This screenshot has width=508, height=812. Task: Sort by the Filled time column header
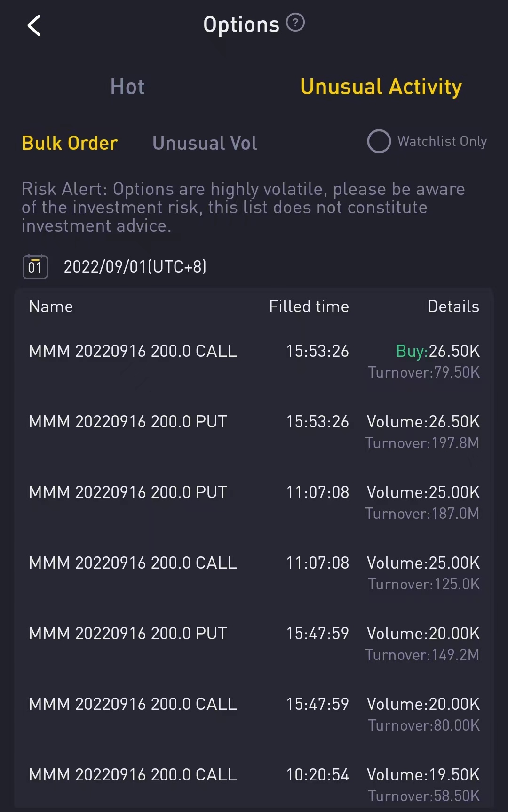309,306
